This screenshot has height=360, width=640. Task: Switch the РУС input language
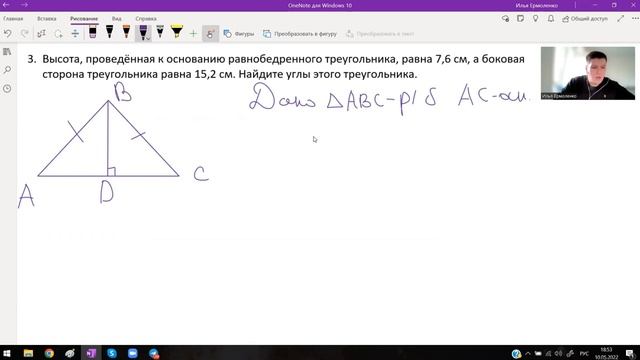coord(584,353)
